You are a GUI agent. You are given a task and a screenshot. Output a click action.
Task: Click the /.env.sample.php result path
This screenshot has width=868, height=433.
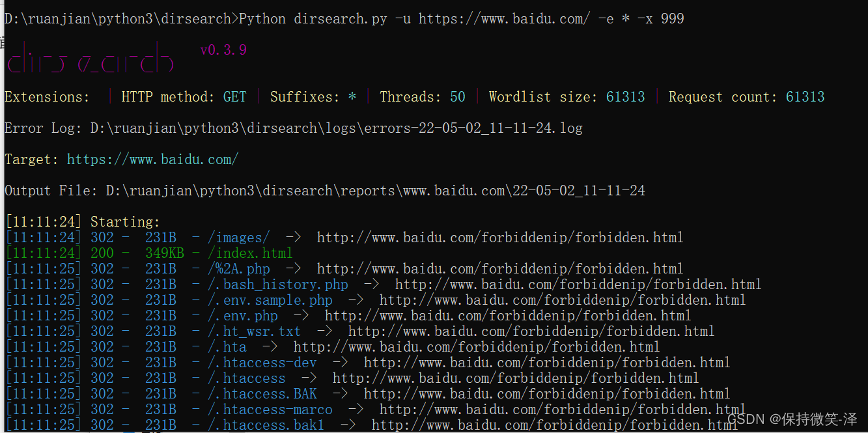(270, 300)
